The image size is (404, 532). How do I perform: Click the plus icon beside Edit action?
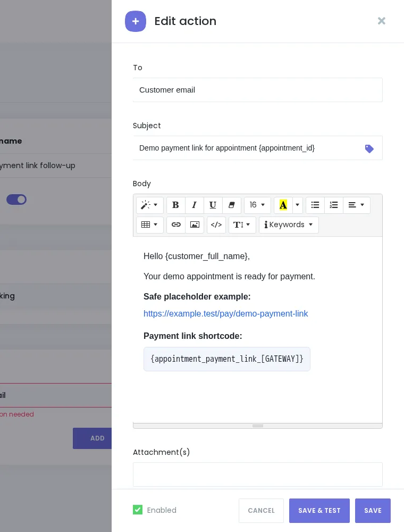[x=136, y=21]
